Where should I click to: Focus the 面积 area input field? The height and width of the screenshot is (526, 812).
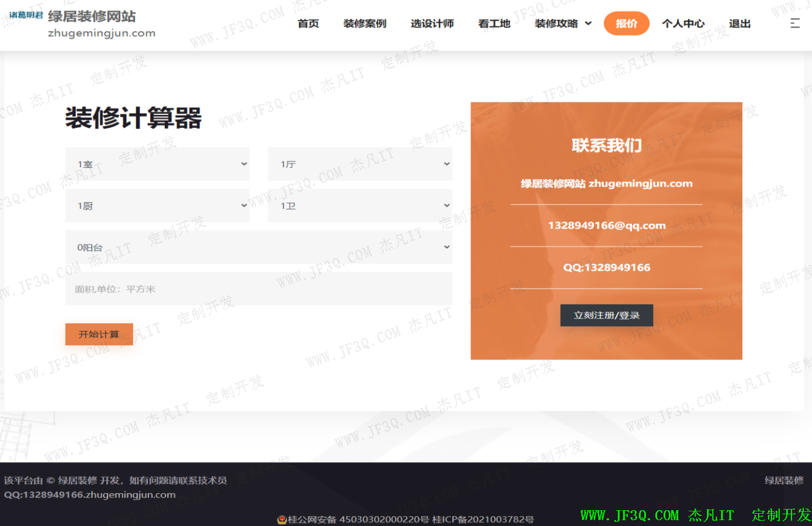click(x=258, y=289)
